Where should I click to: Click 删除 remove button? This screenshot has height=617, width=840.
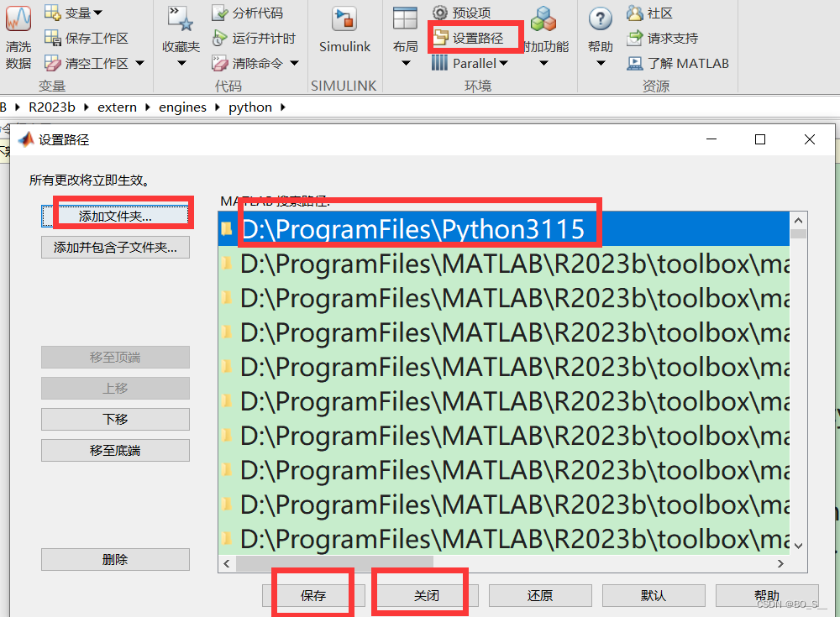pyautogui.click(x=115, y=559)
